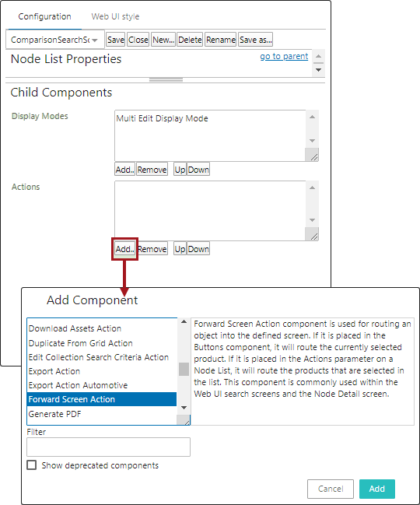Click the Save button in toolbar

pyautogui.click(x=116, y=40)
